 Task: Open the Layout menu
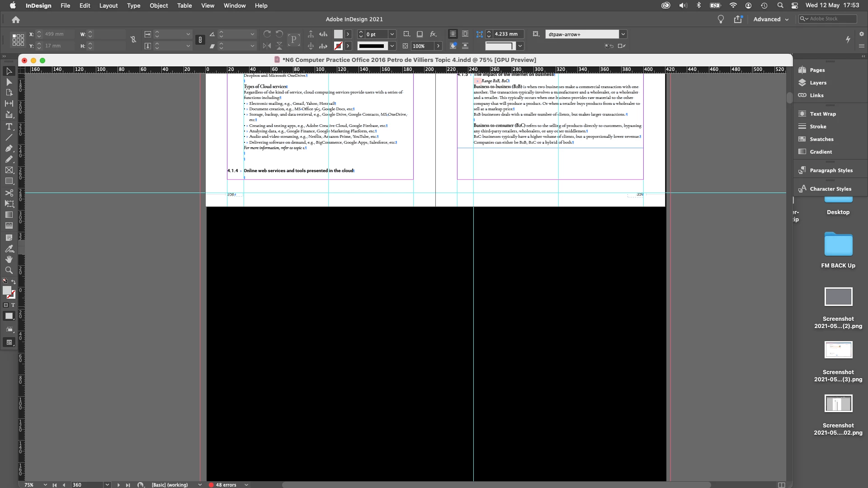point(108,5)
